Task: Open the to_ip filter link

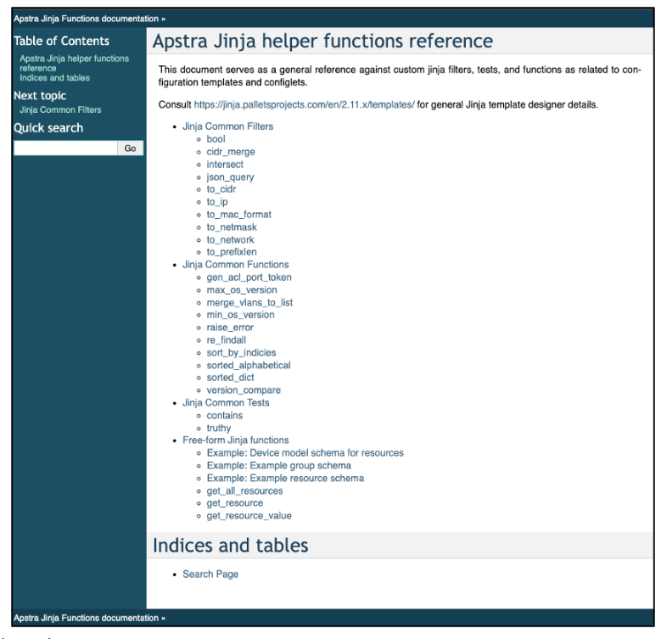Action: click(217, 202)
